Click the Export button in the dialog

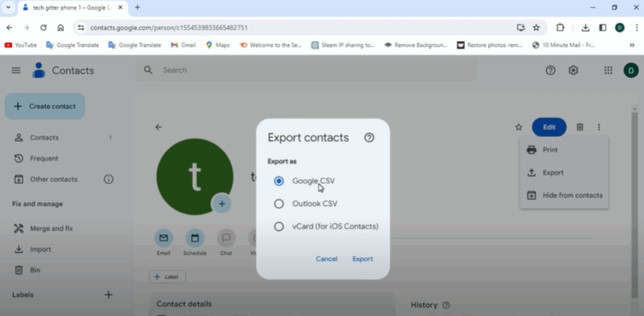pyautogui.click(x=363, y=259)
